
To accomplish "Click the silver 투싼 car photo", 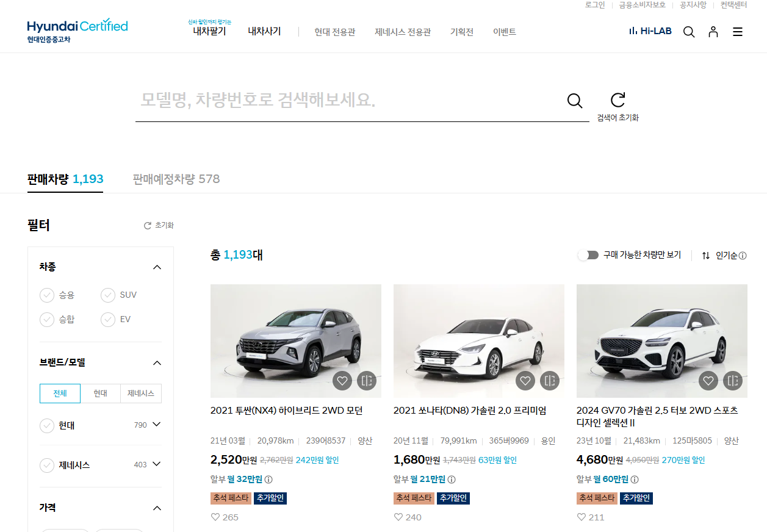I will [296, 341].
